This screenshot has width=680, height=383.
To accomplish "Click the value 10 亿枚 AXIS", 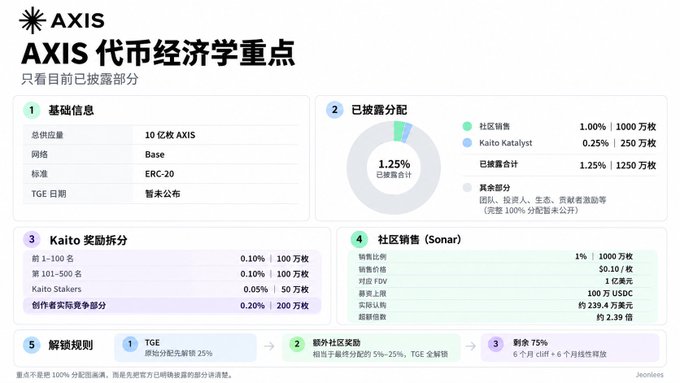I will (x=170, y=135).
